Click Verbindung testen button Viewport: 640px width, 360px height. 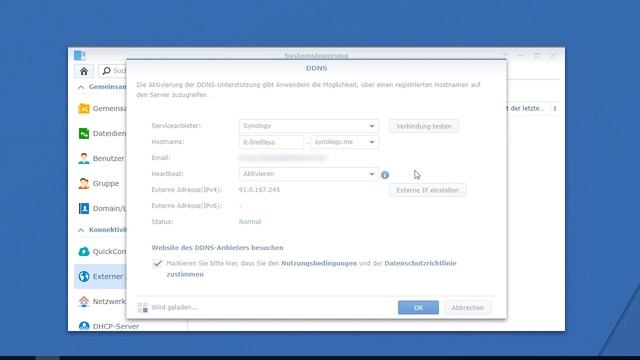[424, 126]
